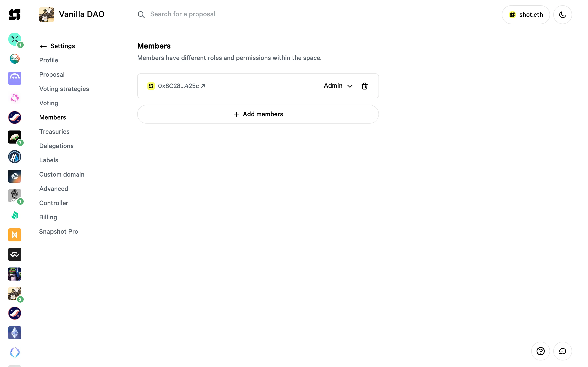
Task: Open the Uniswap pink unicorn space
Action: click(14, 98)
